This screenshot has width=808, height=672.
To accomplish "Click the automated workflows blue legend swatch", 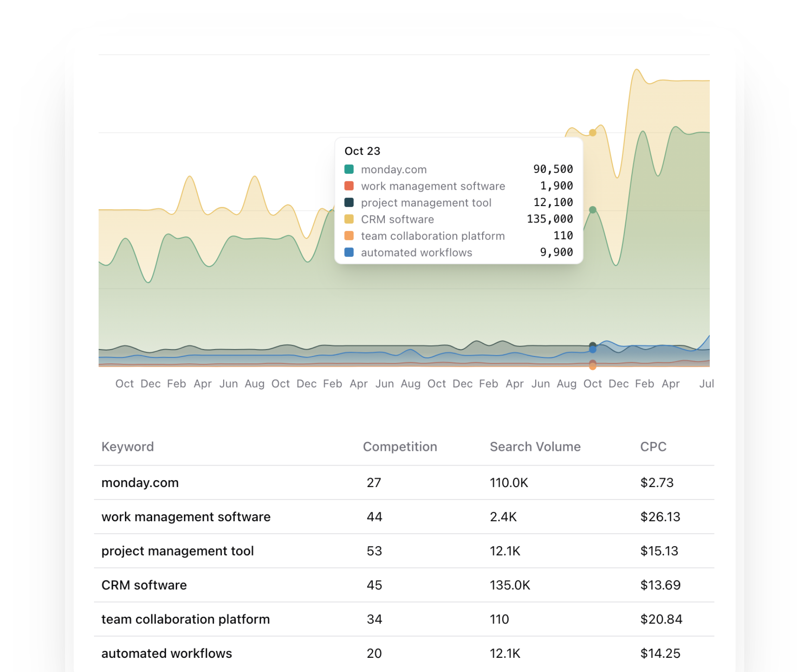I will pyautogui.click(x=349, y=252).
